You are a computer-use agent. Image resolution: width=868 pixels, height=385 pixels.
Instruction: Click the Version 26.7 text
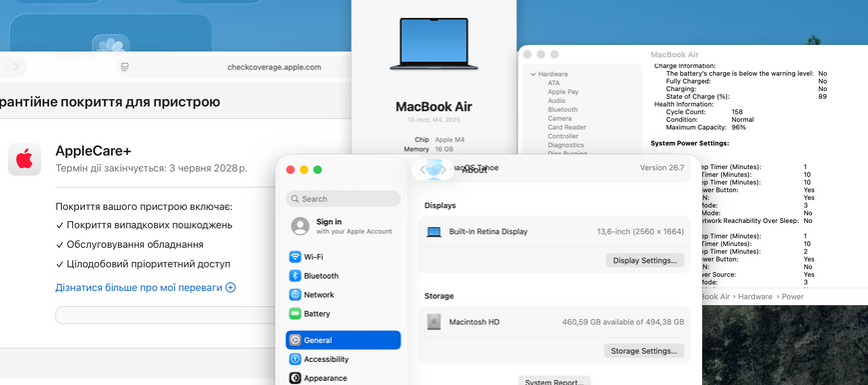click(x=662, y=167)
